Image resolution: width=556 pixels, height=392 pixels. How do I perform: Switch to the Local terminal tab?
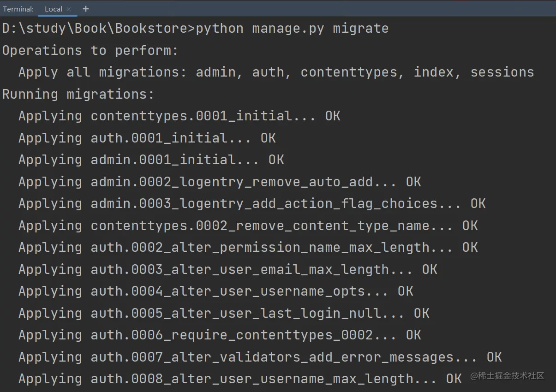coord(53,9)
